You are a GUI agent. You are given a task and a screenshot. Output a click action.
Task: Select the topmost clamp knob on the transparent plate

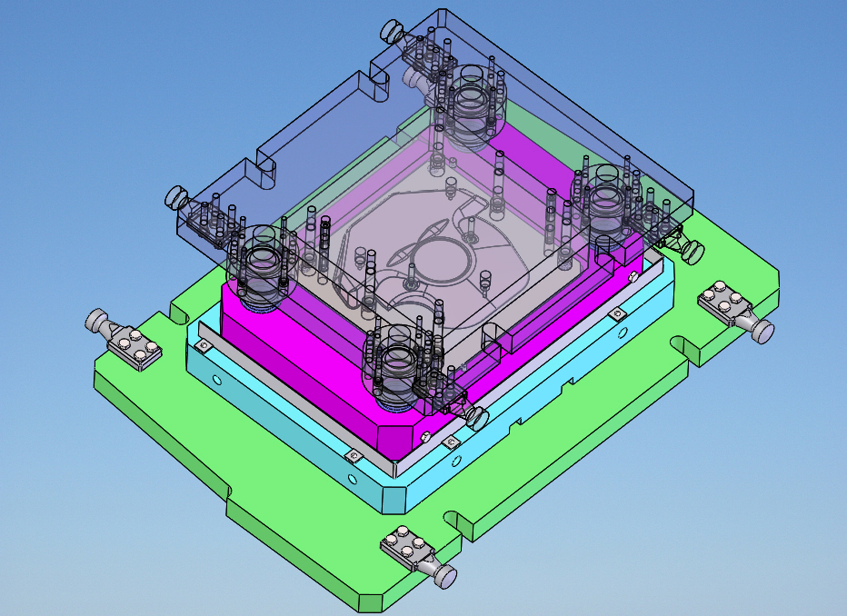pos(392,31)
